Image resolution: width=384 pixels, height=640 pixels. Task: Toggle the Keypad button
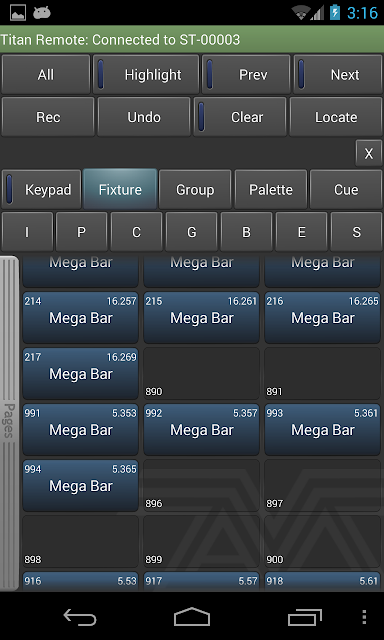point(42,190)
